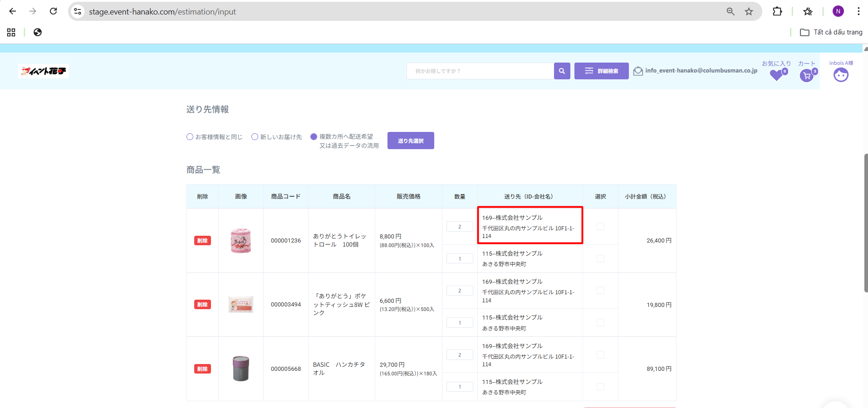Click the イベント花子 site logo
This screenshot has width=868, height=408.
click(44, 71)
